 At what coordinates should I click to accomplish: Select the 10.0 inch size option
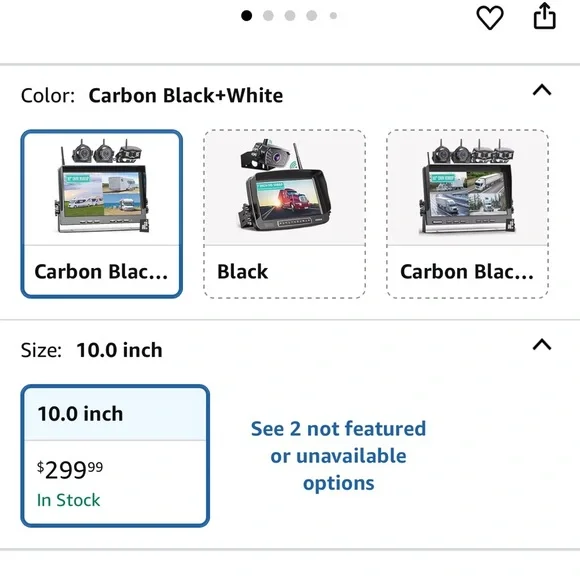coord(115,456)
